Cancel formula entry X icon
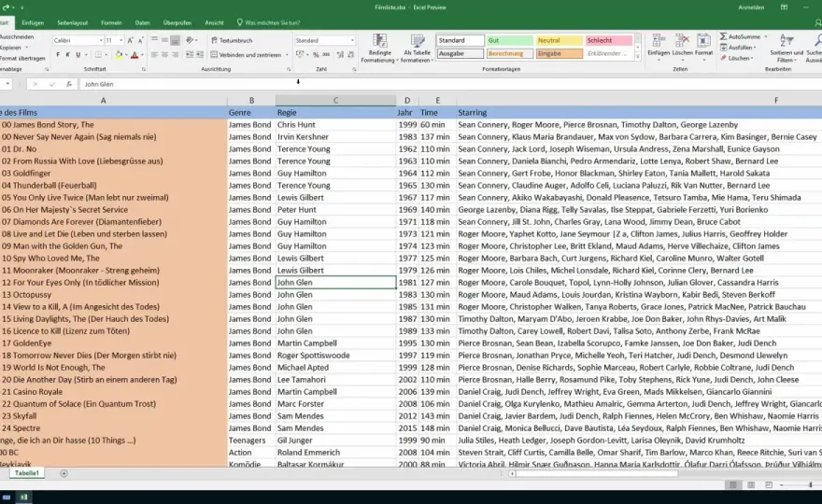Viewport: 822px width, 504px height. pos(35,84)
